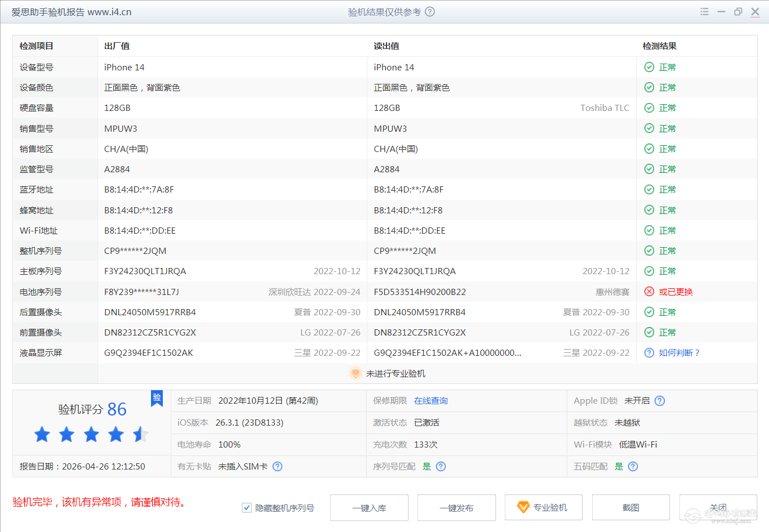Click the 验 badge on score card
This screenshot has height=532, width=769.
157,398
